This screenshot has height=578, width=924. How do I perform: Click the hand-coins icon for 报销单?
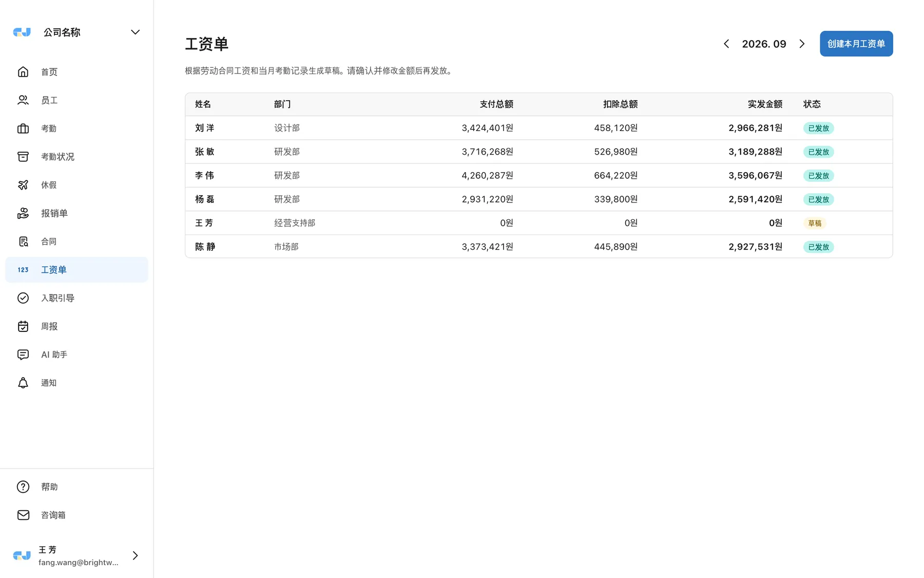(x=23, y=213)
